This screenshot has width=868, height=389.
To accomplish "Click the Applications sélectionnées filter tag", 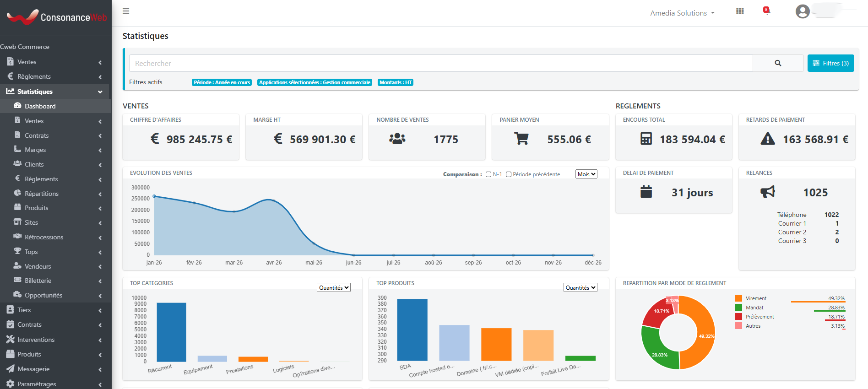I will pyautogui.click(x=315, y=82).
